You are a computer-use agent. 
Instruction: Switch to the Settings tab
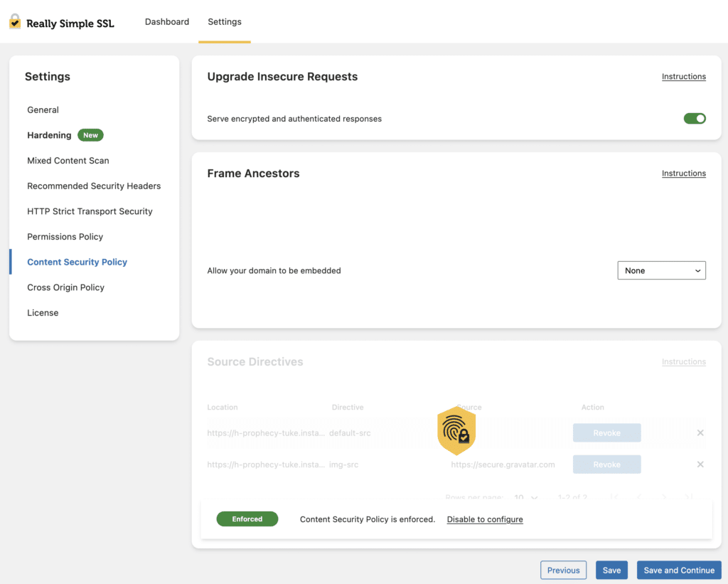click(x=225, y=22)
